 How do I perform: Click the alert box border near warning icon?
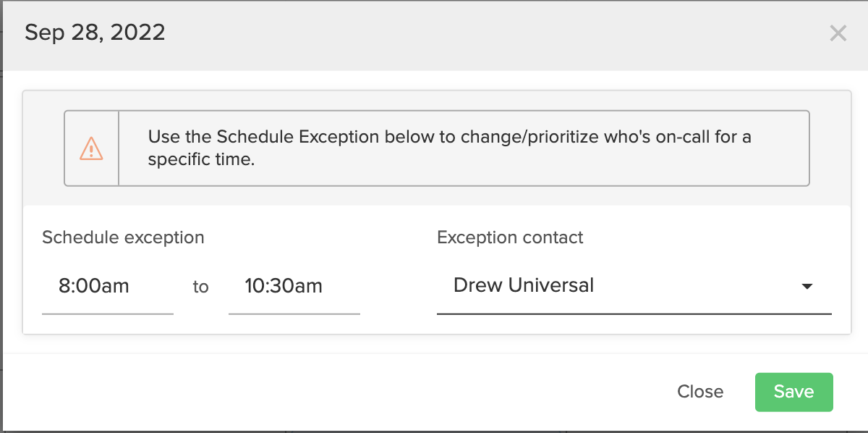[65, 148]
